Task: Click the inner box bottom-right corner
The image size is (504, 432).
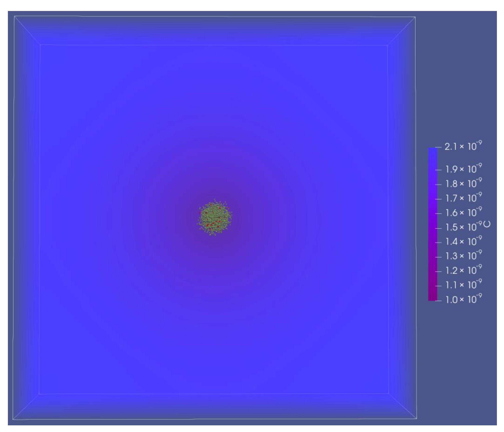Action: coord(389,393)
